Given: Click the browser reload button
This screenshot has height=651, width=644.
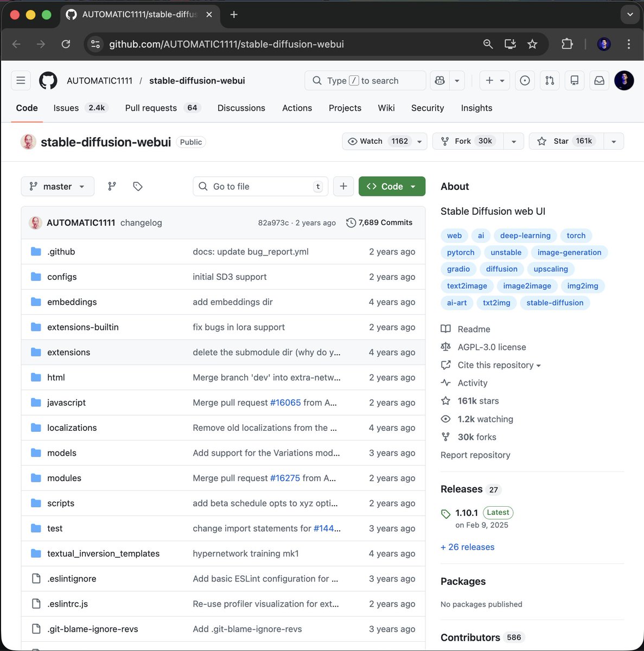Looking at the screenshot, I should point(66,44).
